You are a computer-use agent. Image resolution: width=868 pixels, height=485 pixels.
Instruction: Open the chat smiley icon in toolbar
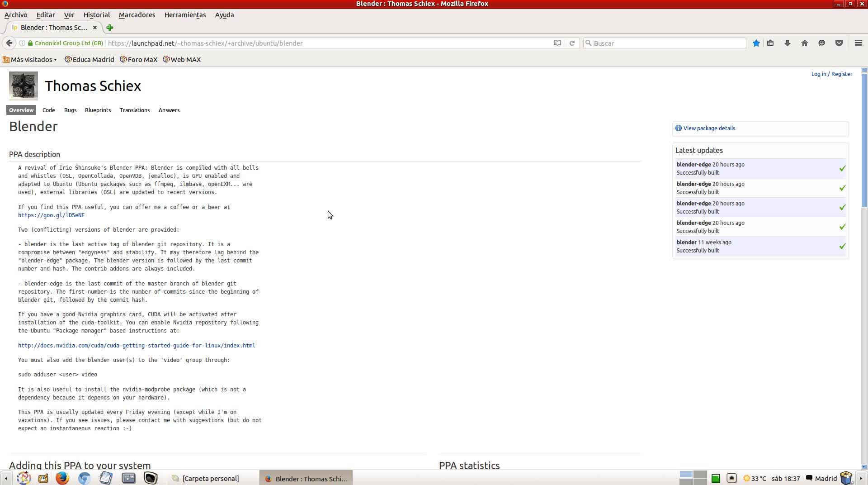[x=822, y=43]
